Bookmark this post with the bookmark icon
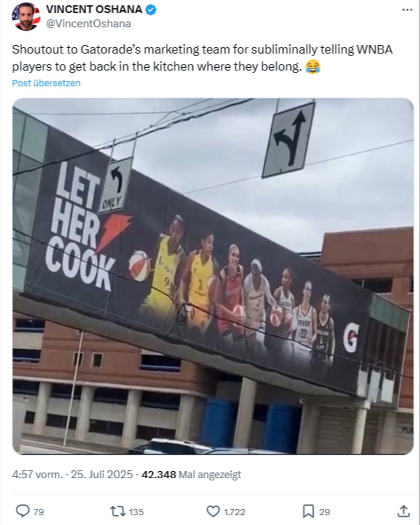This screenshot has height=525, width=420. coord(308,511)
